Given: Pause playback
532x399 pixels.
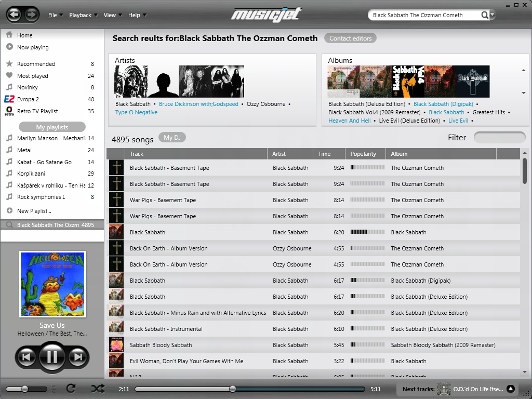Looking at the screenshot, I should [x=52, y=357].
